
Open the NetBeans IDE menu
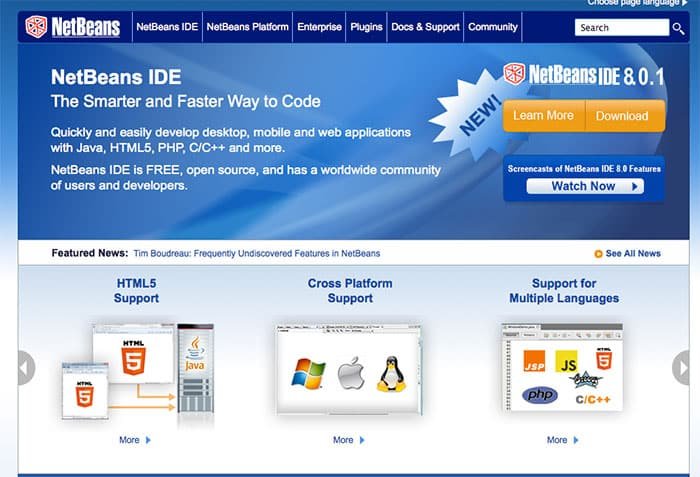(167, 27)
